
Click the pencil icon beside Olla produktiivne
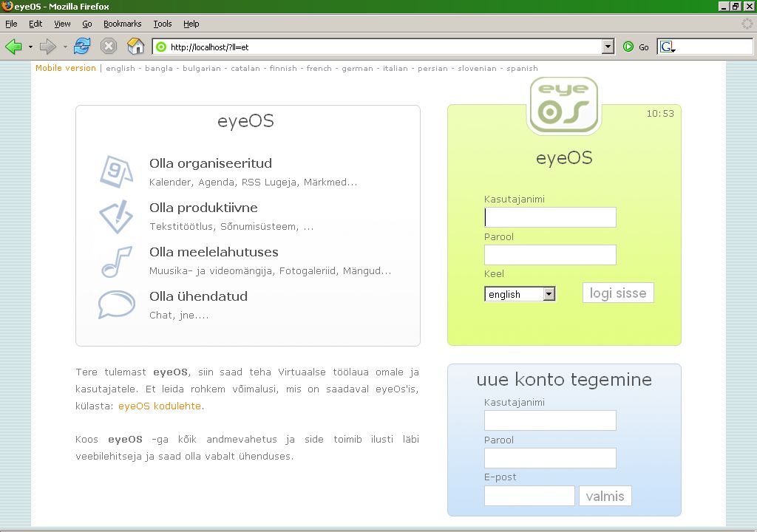point(116,216)
